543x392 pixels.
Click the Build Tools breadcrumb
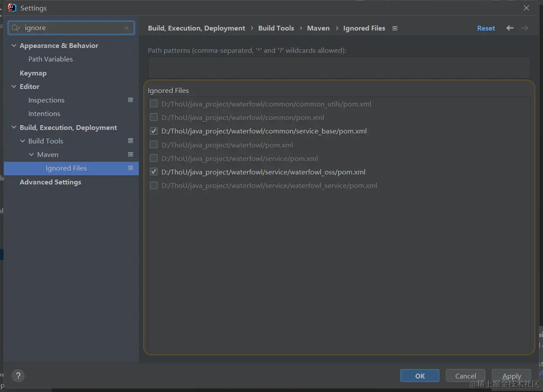click(276, 28)
